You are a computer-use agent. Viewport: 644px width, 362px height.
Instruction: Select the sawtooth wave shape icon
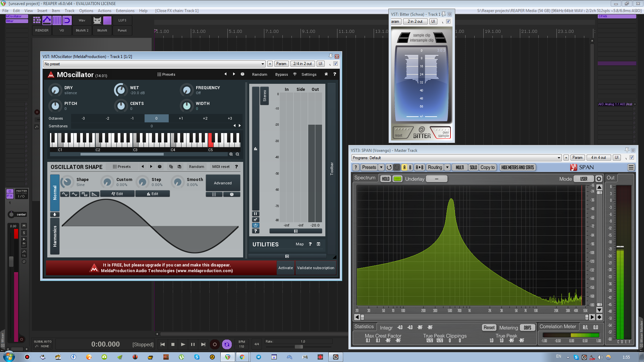pyautogui.click(x=95, y=194)
